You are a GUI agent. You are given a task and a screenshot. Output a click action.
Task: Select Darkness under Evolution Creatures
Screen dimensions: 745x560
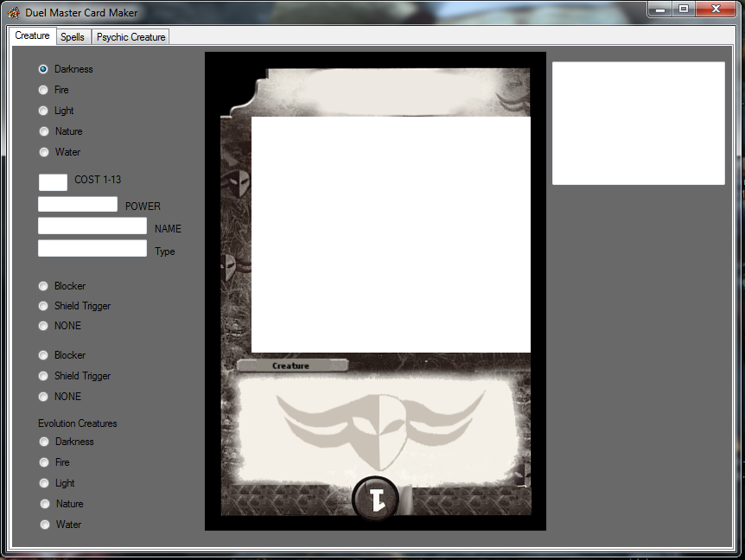[44, 442]
